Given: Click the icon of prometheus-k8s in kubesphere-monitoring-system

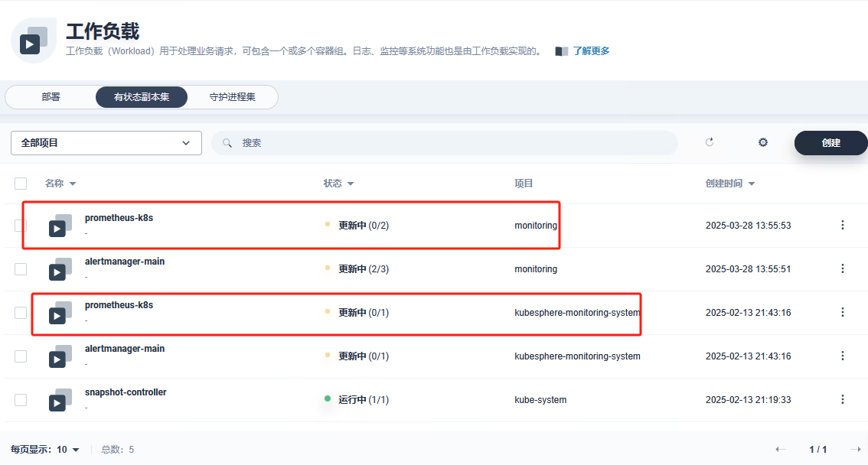Looking at the screenshot, I should [x=60, y=313].
